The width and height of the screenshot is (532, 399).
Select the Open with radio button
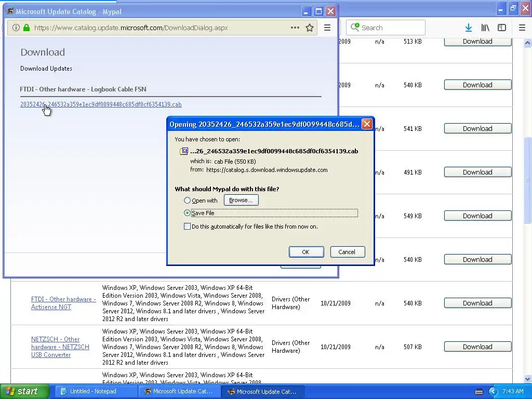coord(187,201)
